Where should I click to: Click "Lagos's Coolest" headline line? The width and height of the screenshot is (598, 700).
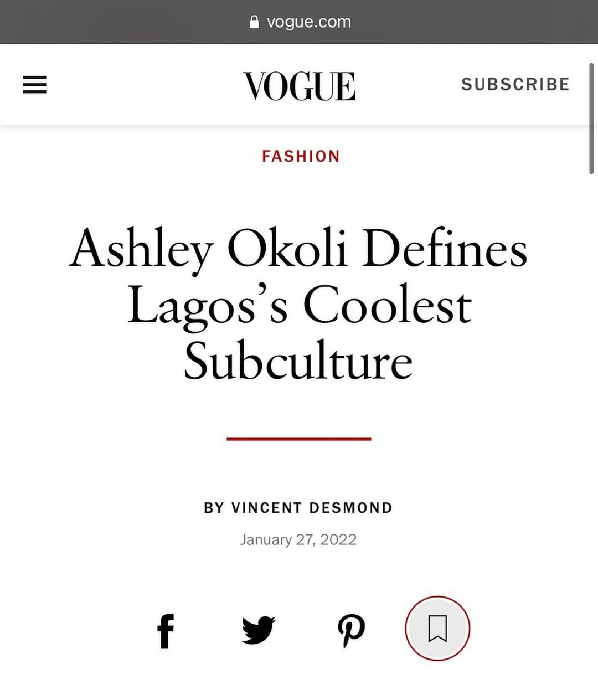pos(299,306)
